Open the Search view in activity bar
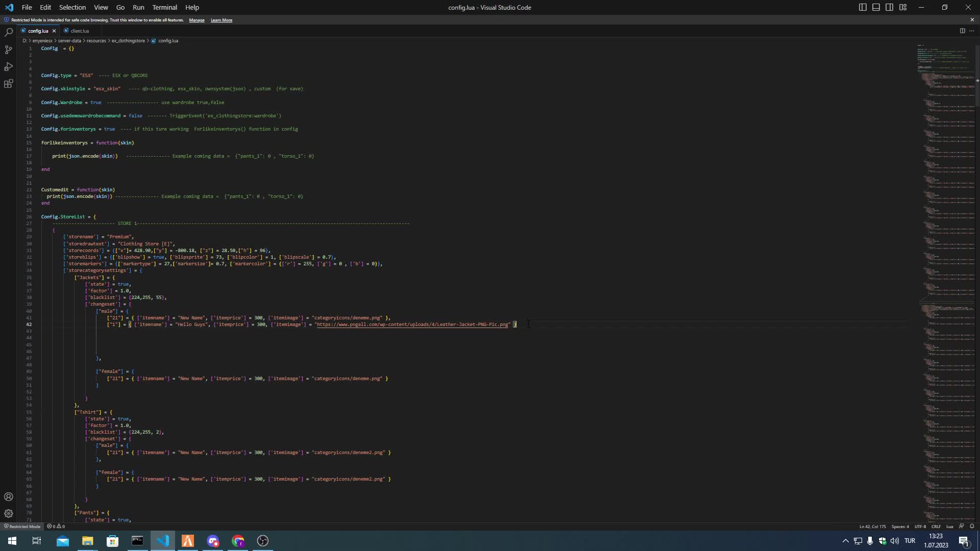980x551 pixels. pyautogui.click(x=8, y=32)
